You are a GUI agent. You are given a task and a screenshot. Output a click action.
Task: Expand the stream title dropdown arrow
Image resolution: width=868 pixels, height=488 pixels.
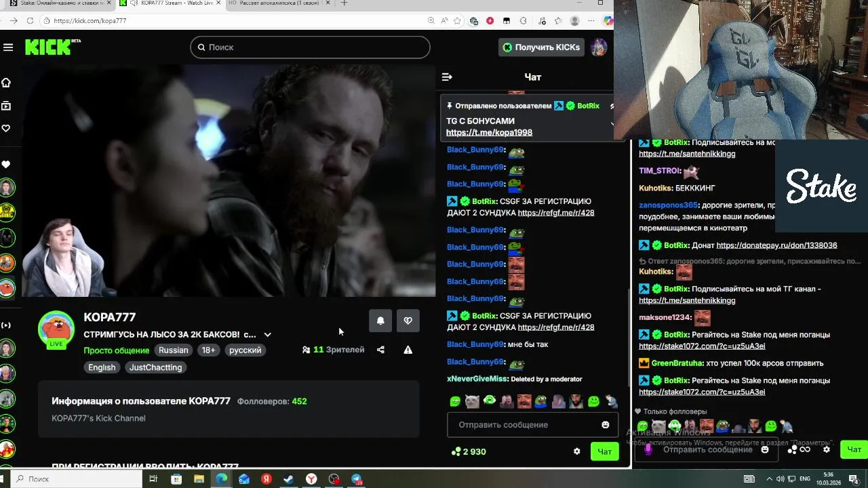(267, 335)
